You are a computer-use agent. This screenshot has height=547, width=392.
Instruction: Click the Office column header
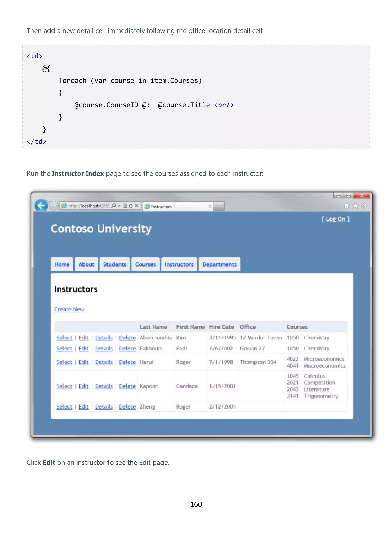click(x=248, y=327)
